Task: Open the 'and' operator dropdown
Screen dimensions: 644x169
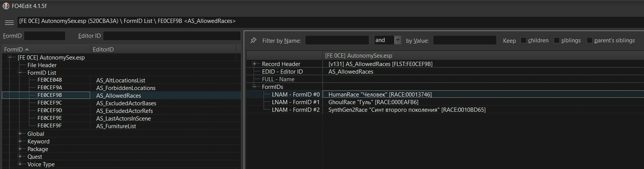Action: 398,40
